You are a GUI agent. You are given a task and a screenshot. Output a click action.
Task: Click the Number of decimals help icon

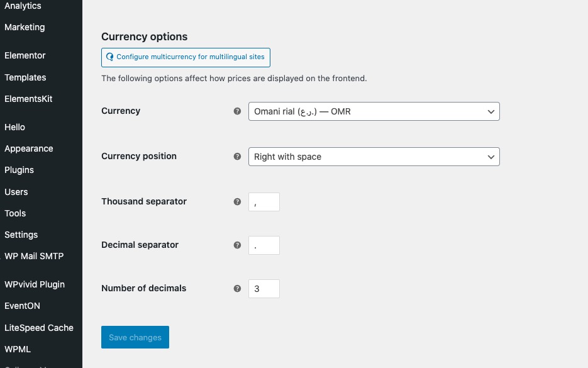pos(237,289)
